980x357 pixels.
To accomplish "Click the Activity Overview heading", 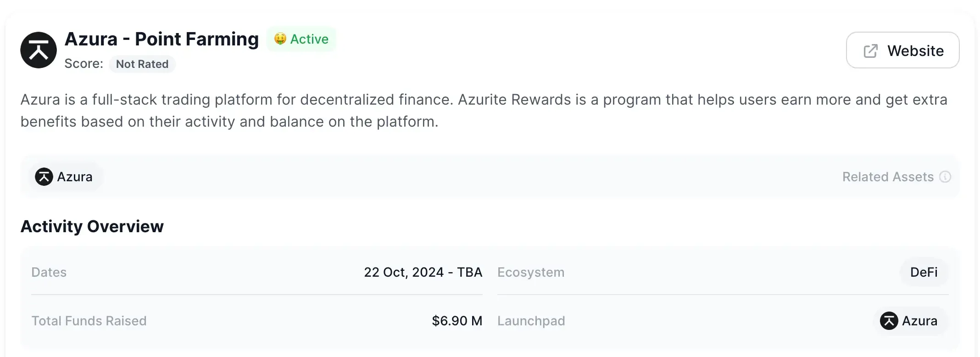I will [92, 227].
